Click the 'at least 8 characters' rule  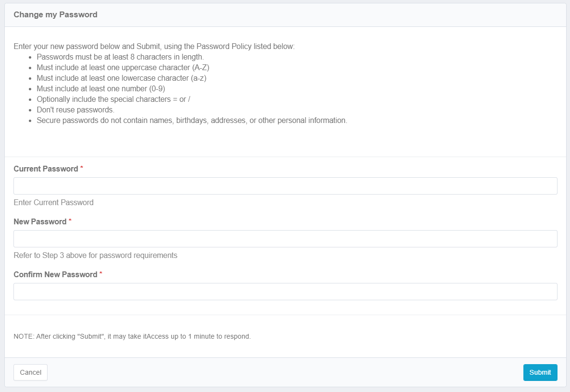[120, 57]
